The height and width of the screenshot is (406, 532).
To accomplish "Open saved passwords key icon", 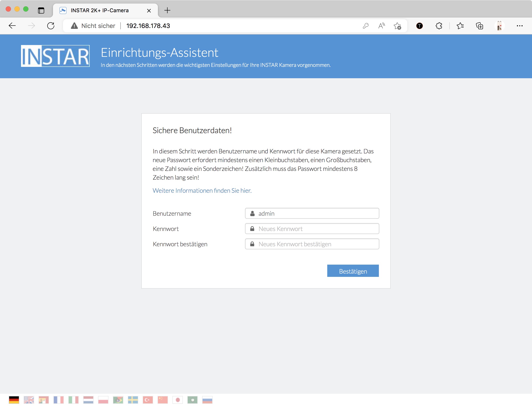I will [366, 26].
